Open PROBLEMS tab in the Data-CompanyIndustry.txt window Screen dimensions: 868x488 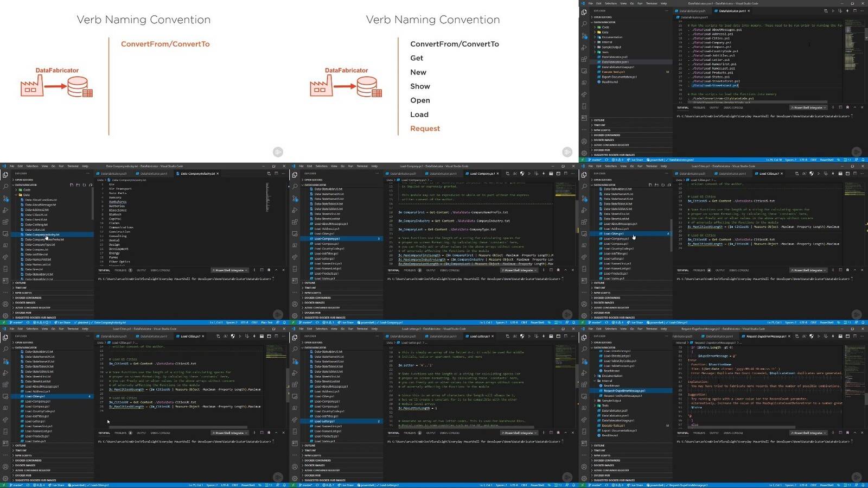[x=120, y=270]
